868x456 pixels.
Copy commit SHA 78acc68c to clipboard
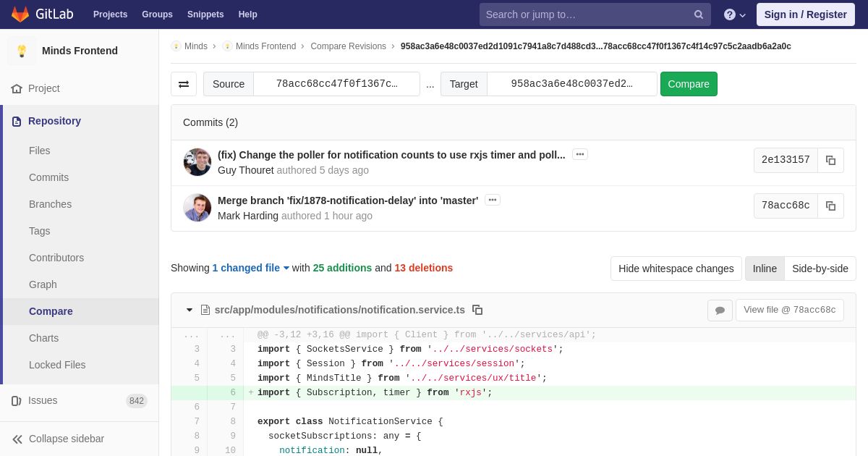click(830, 206)
